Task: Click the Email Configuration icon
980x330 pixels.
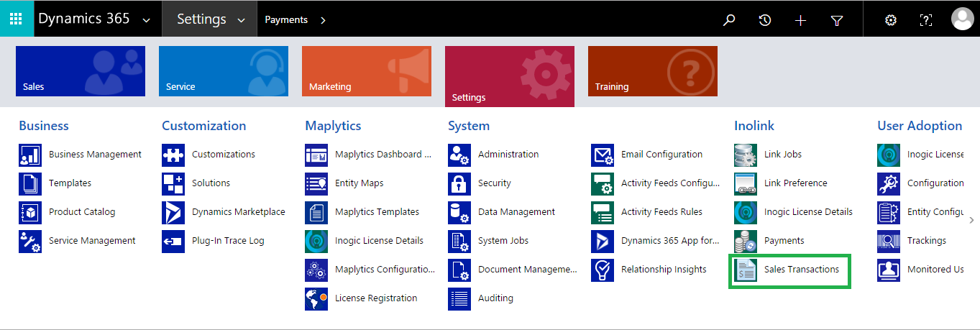Action: coord(603,155)
